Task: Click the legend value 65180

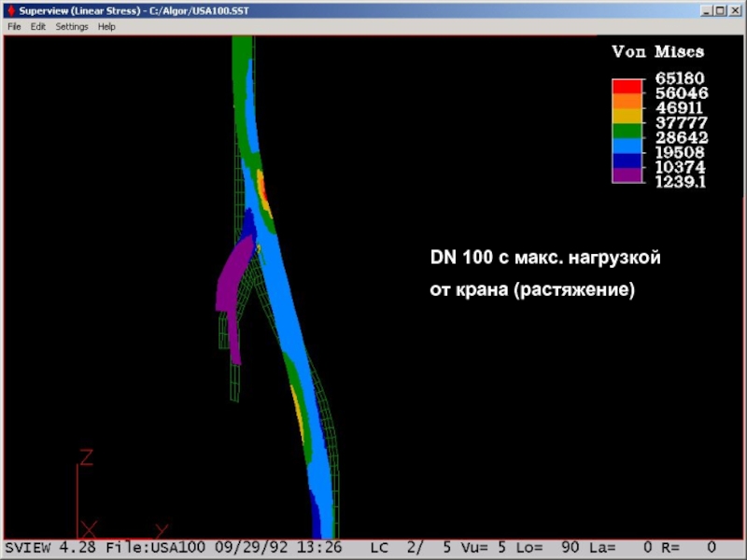Action: pos(680,78)
